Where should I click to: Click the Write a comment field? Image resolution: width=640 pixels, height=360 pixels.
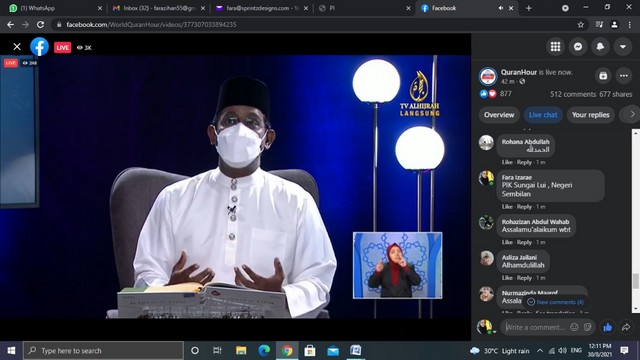(x=536, y=327)
